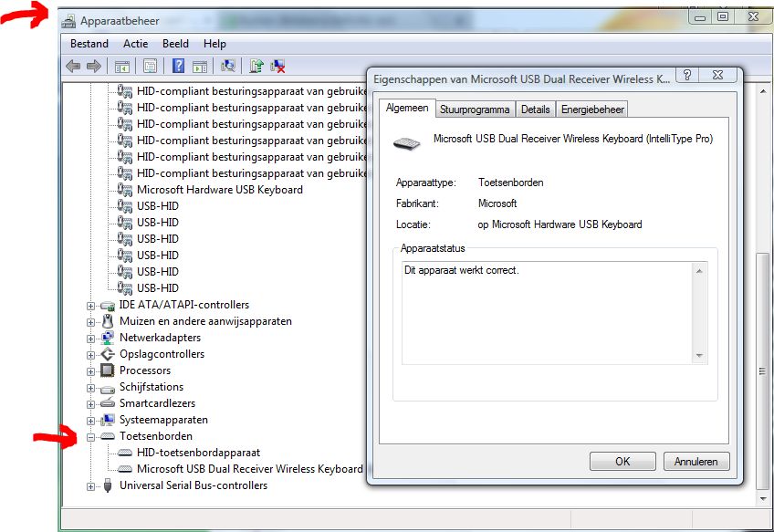This screenshot has width=774, height=532.
Task: Switch to the Stuurprogramma tab
Action: tap(475, 110)
